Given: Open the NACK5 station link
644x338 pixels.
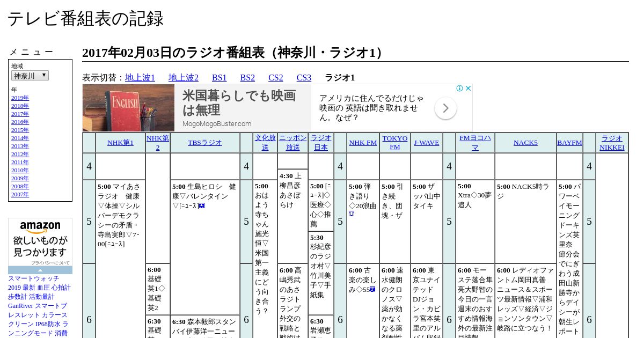Looking at the screenshot, I should pos(525,143).
